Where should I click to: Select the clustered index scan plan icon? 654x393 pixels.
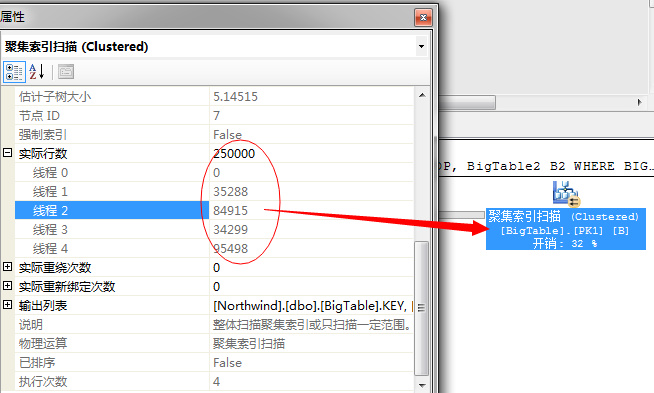click(566, 194)
